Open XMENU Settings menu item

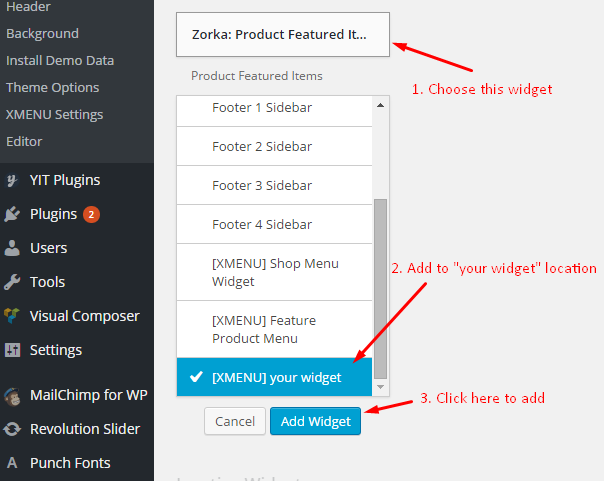[x=55, y=114]
